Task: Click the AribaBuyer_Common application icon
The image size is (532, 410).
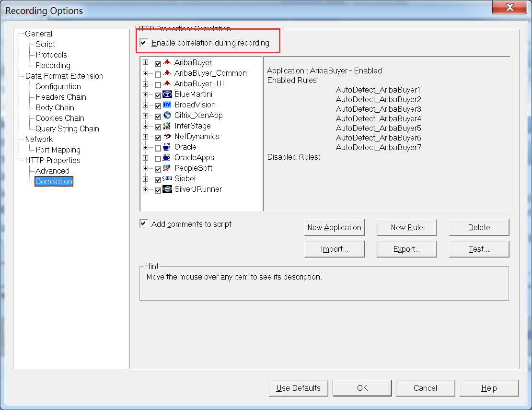Action: (167, 73)
